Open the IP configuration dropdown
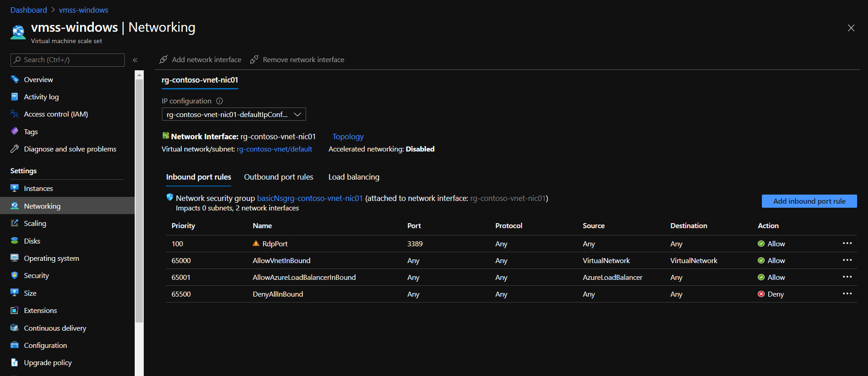 tap(234, 114)
